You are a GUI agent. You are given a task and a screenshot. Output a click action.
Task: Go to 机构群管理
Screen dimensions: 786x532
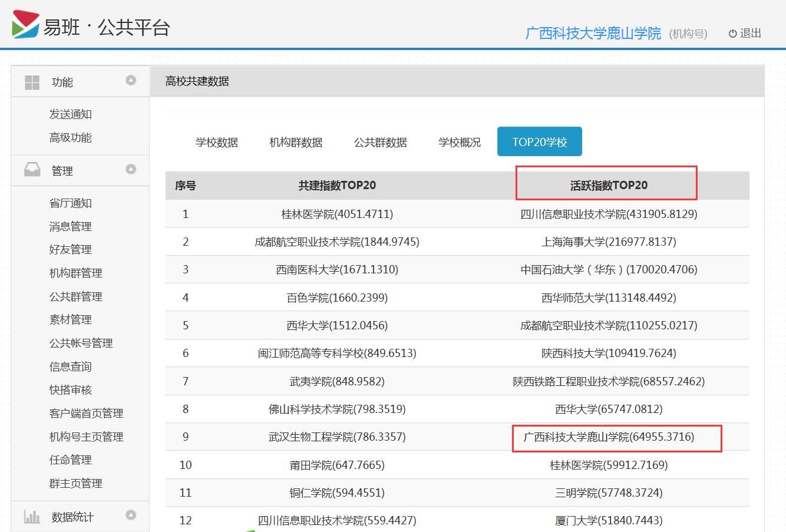(76, 273)
